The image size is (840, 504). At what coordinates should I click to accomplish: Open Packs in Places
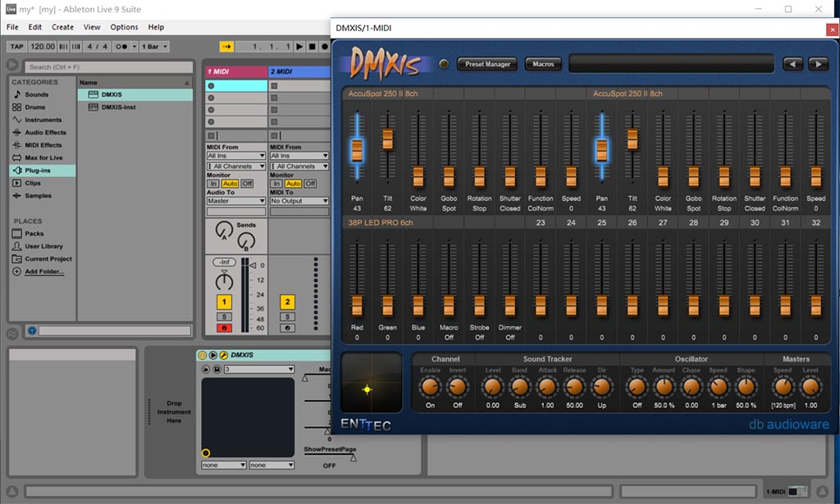(34, 234)
